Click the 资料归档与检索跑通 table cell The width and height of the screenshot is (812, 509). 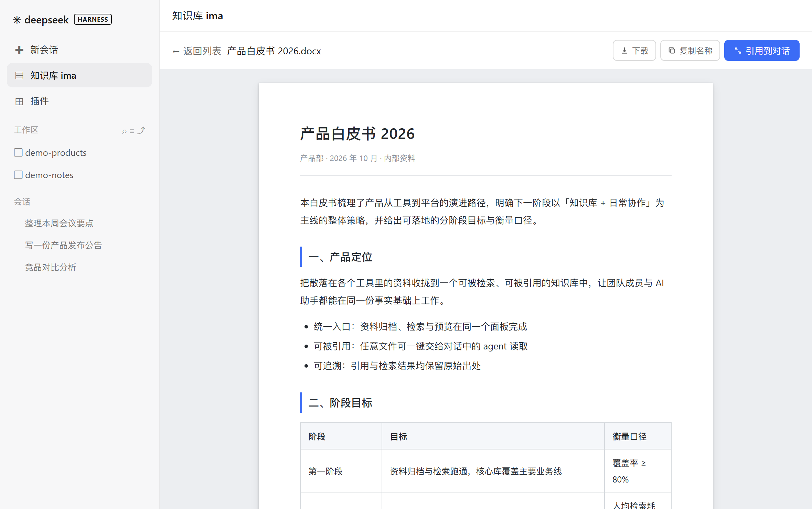(x=493, y=471)
